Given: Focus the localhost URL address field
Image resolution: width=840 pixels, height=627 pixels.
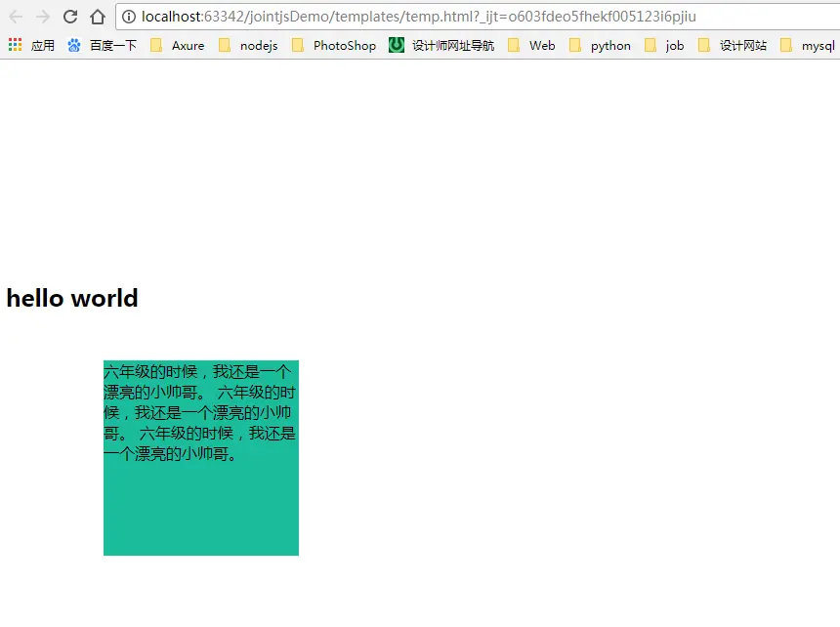Looking at the screenshot, I should click(478, 17).
